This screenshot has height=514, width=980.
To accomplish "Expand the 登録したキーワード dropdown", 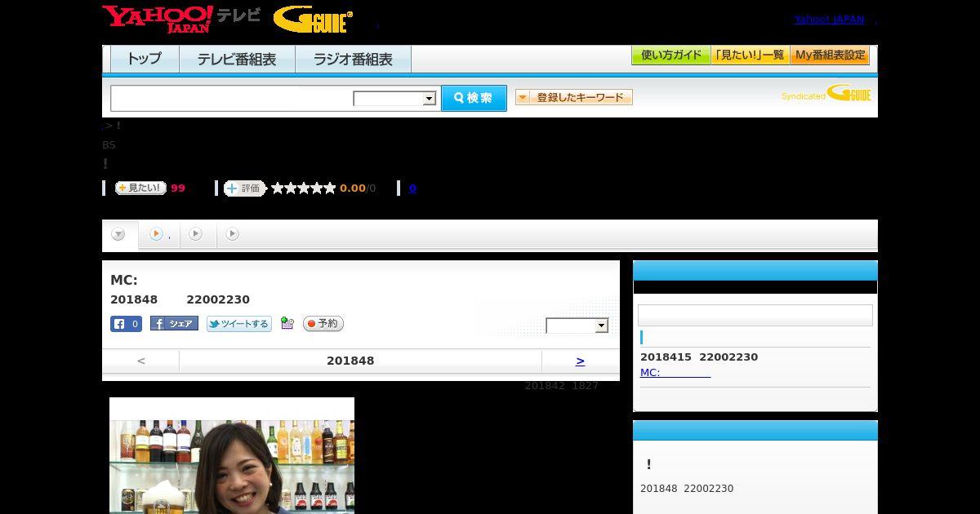I will tap(574, 97).
